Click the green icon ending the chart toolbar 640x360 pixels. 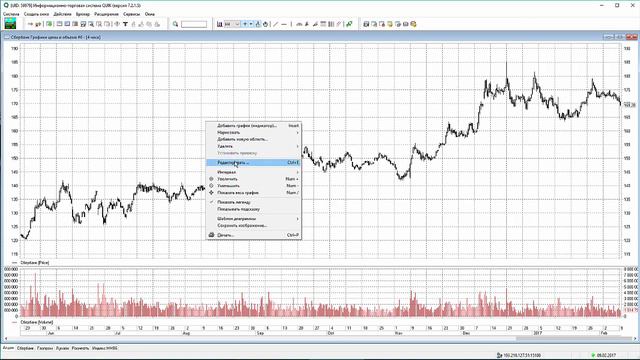click(349, 24)
